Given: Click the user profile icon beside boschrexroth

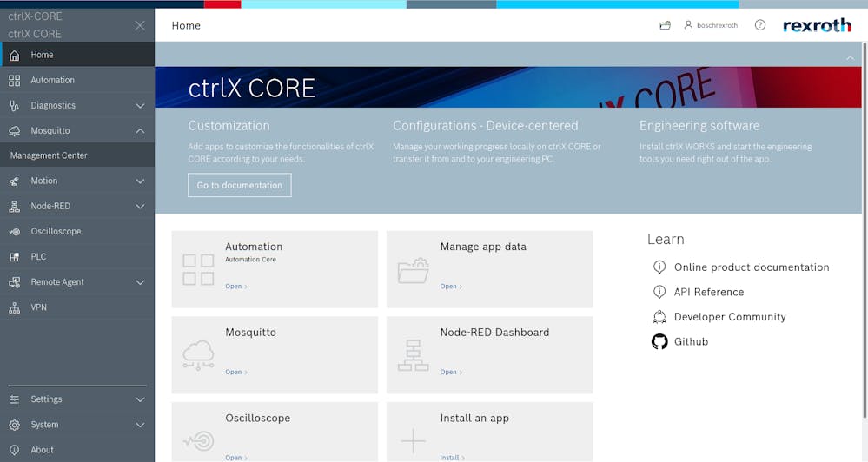Looking at the screenshot, I should 688,25.
